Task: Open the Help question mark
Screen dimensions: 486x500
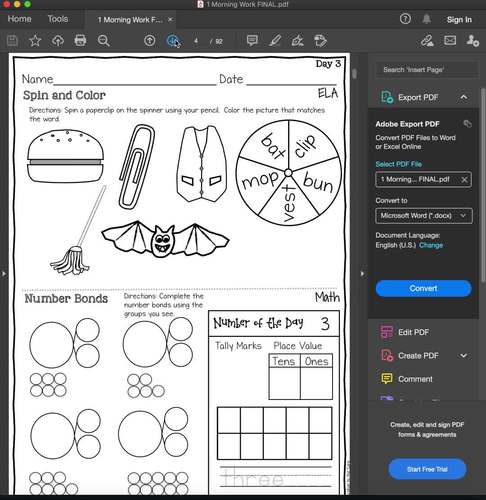Action: click(x=405, y=19)
